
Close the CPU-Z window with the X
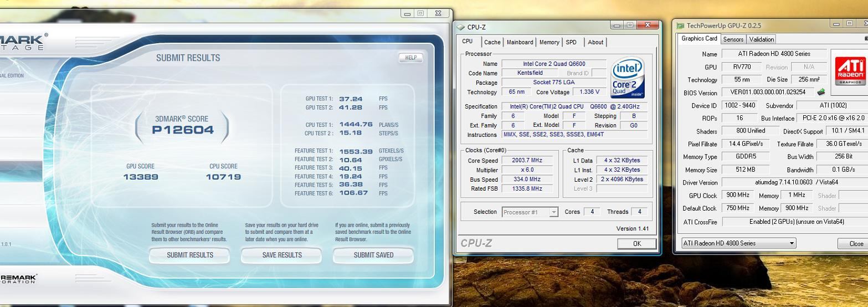(x=648, y=25)
